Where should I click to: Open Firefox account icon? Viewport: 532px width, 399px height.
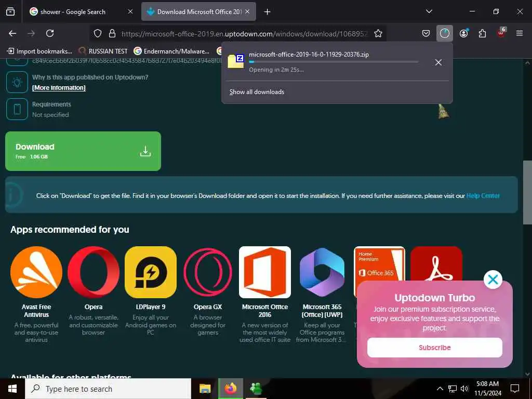[x=463, y=33]
